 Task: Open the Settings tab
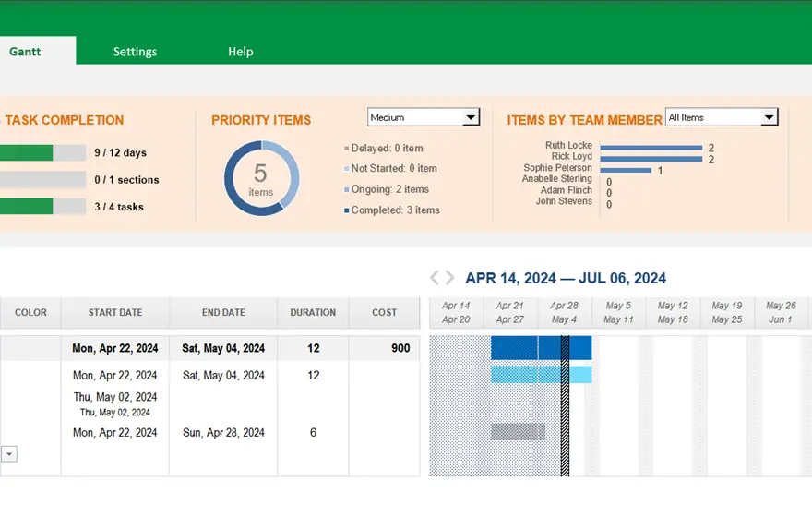[135, 52]
